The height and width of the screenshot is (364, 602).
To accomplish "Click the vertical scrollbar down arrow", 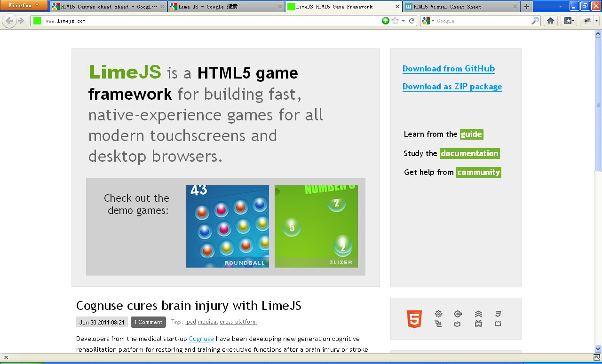I will tap(598, 349).
